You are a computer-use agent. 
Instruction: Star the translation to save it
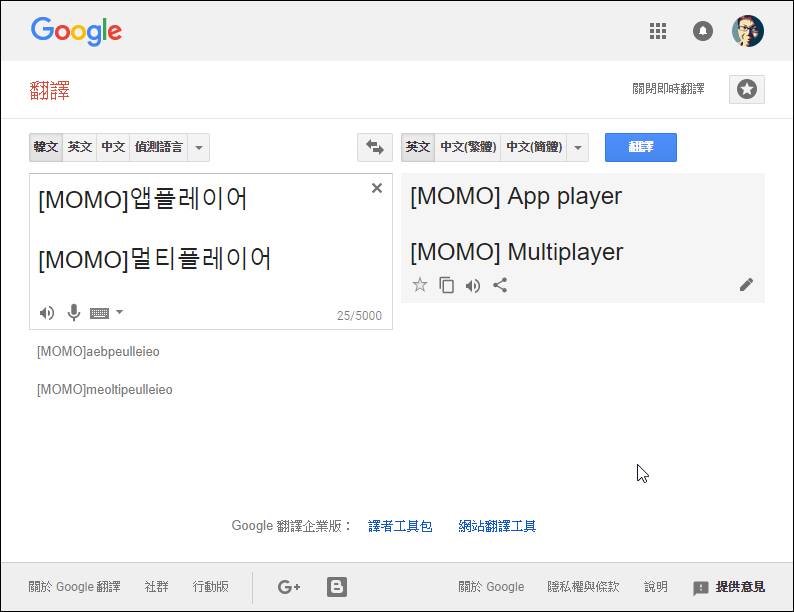(419, 285)
